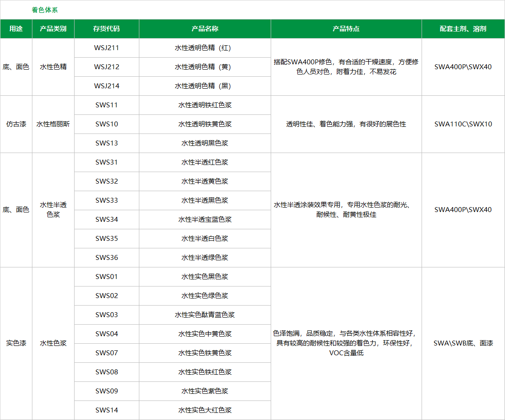505x420 pixels.
Task: Select 水性透明铁黄色浆 cell
Action: 205,124
